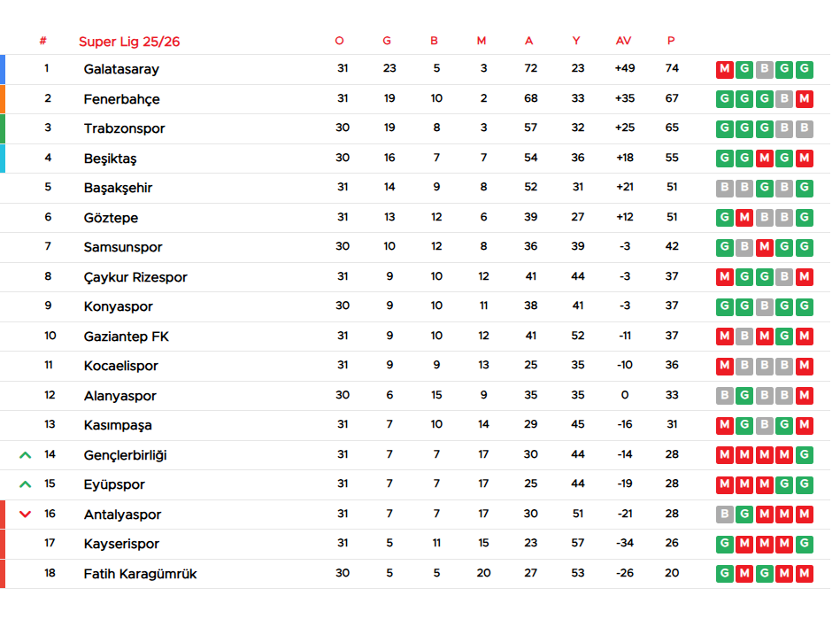Viewport: 840px width, 627px height.
Task: Click Samsunspor's grey B form badge
Action: tap(744, 247)
